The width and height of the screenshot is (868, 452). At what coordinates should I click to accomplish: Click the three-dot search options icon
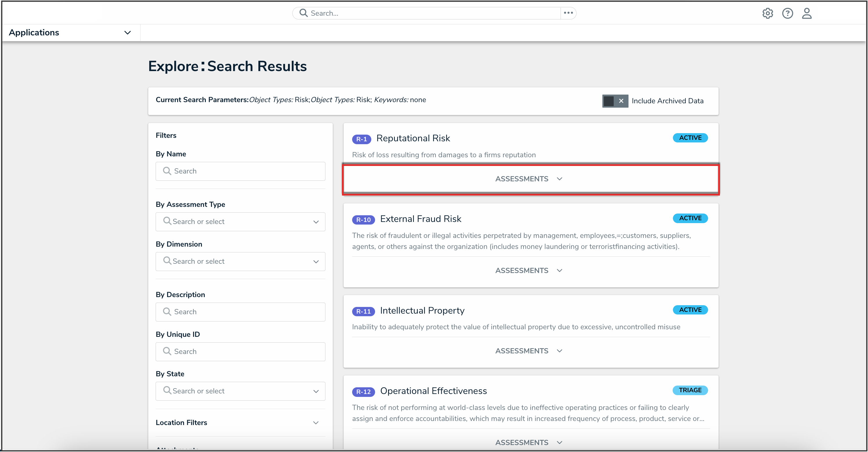[x=568, y=13]
